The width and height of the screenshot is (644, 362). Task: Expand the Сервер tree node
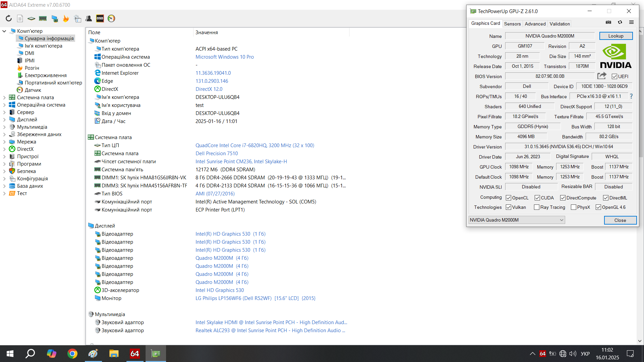(x=4, y=112)
